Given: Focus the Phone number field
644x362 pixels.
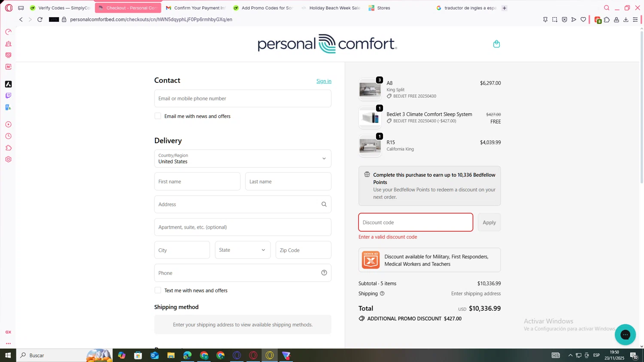Looking at the screenshot, I should (x=243, y=273).
